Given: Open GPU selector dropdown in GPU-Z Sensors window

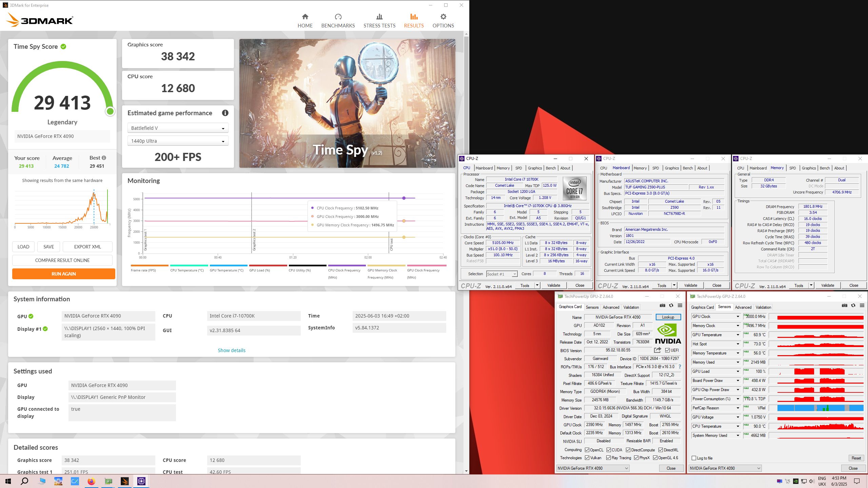Looking at the screenshot, I should pos(725,468).
